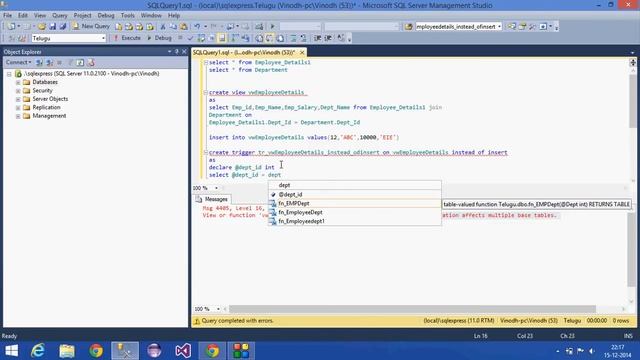The image size is (640, 360).
Task: Select the Databases tree item
Action: pyautogui.click(x=45, y=82)
